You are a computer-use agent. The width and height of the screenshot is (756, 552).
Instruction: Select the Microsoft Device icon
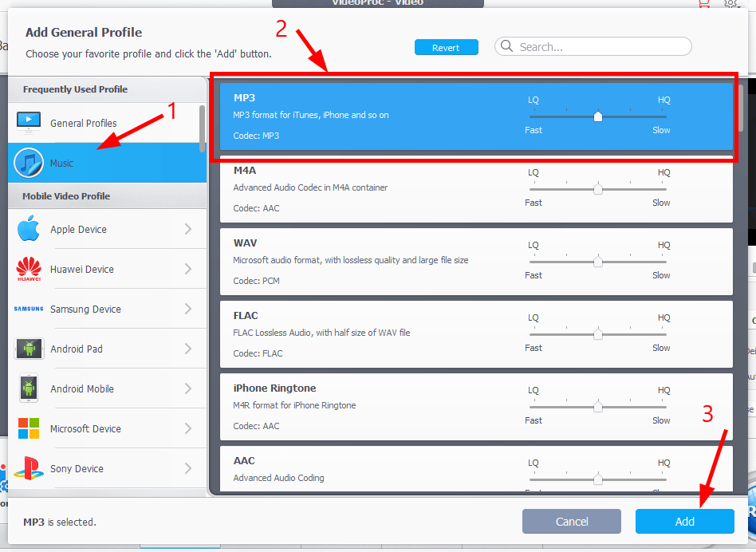coord(29,428)
